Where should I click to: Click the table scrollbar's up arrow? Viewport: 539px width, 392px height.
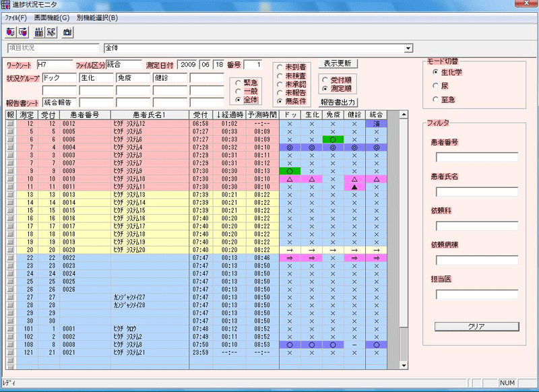point(404,115)
